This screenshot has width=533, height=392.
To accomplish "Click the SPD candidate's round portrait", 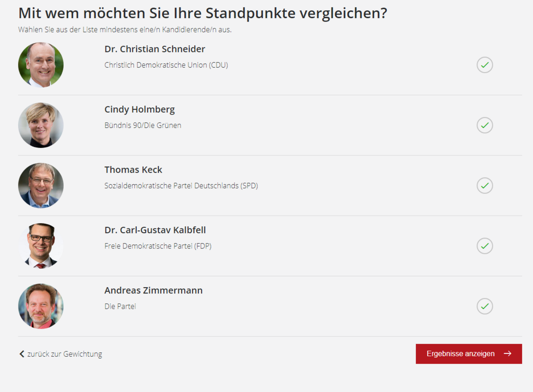I will 41,185.
